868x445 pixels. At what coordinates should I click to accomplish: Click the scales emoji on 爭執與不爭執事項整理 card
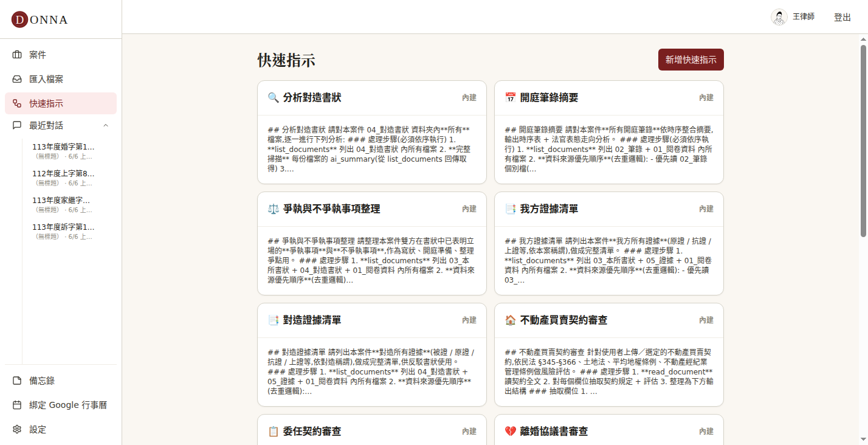click(x=273, y=209)
